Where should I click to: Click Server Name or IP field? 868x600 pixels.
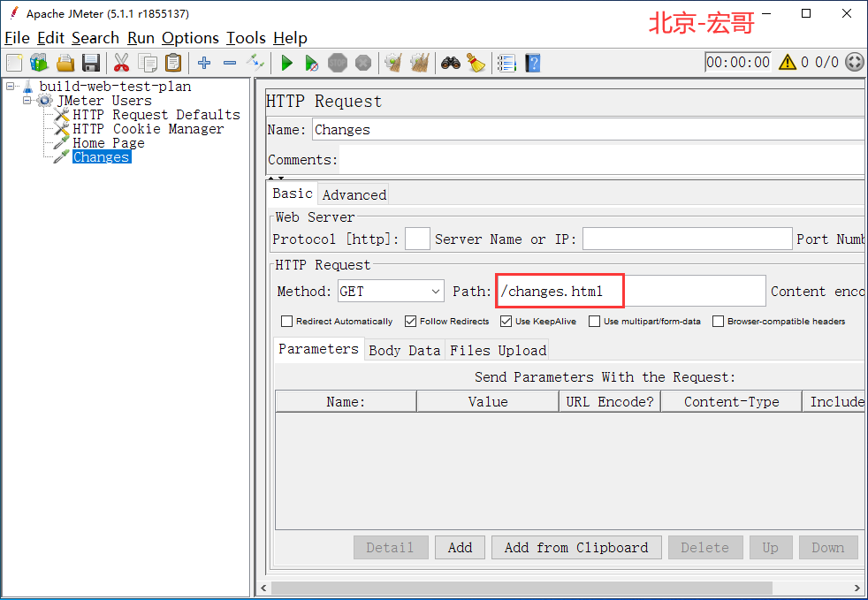[687, 239]
